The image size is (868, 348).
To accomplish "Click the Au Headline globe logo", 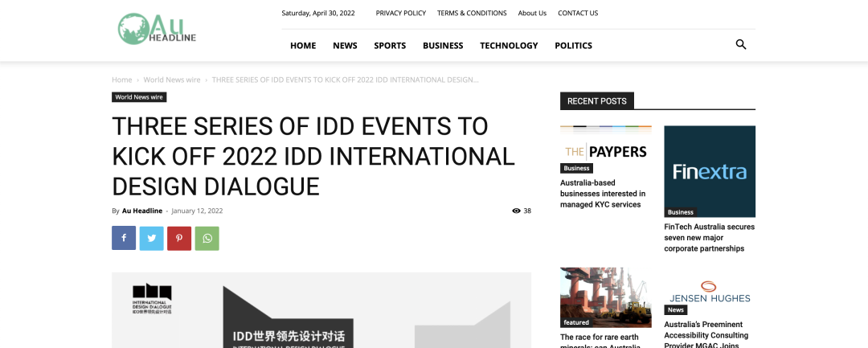I will (157, 29).
